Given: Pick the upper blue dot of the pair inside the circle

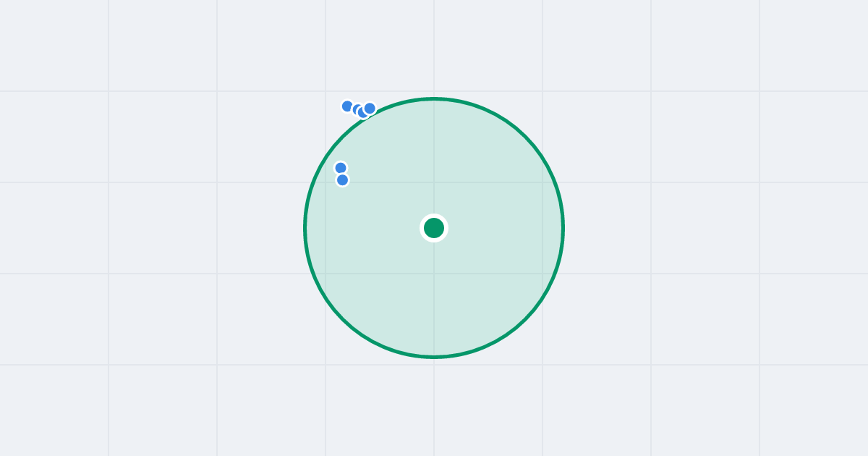Looking at the screenshot, I should click(341, 168).
